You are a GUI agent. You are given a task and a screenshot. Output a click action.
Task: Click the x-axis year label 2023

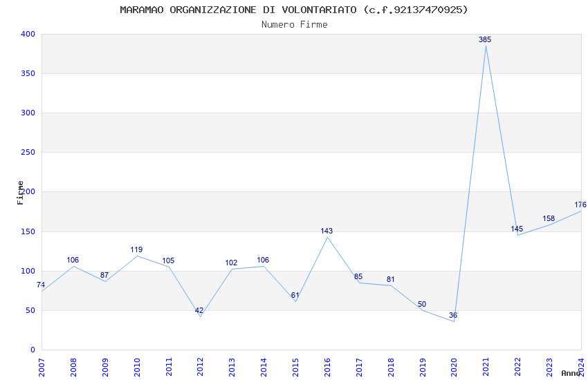pyautogui.click(x=549, y=368)
